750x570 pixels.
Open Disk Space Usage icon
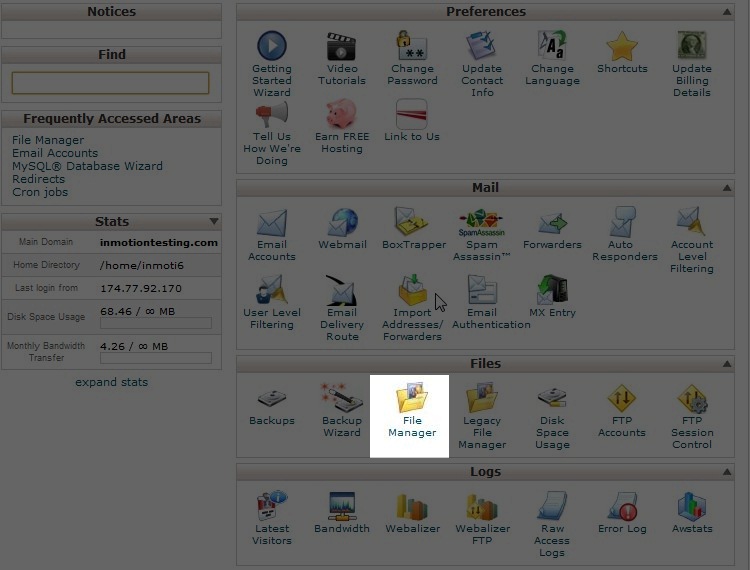[x=552, y=398]
